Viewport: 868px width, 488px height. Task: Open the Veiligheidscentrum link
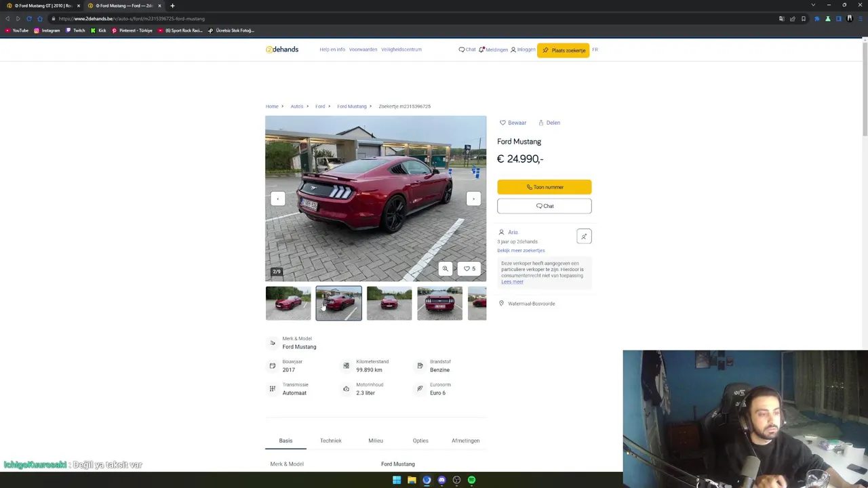(401, 49)
